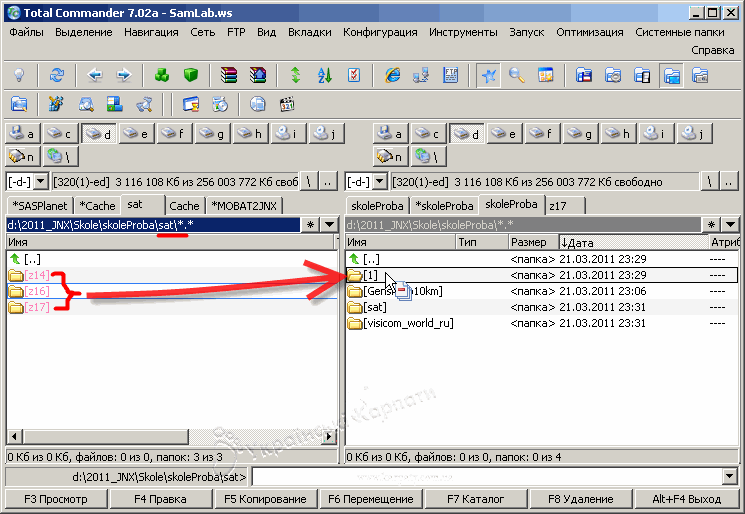This screenshot has height=514, width=745.
Task: Click the green up-down arrows sync icon
Action: (x=296, y=75)
